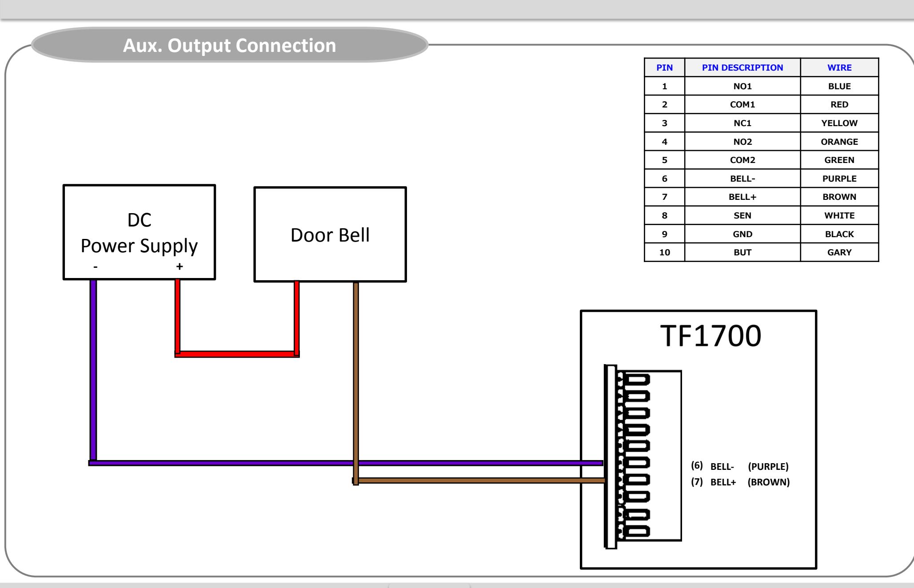This screenshot has height=588, width=914.
Task: Select the PURPLE cell in the table
Action: [839, 179]
